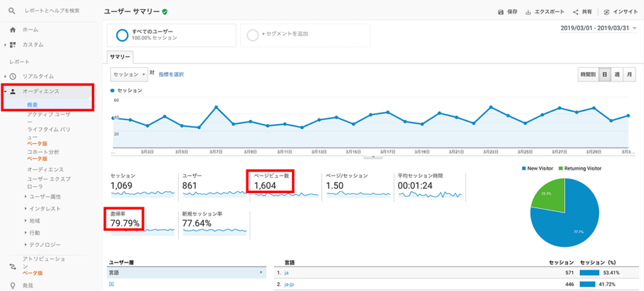
Task: Open the ホーム home icon
Action: (x=13, y=30)
